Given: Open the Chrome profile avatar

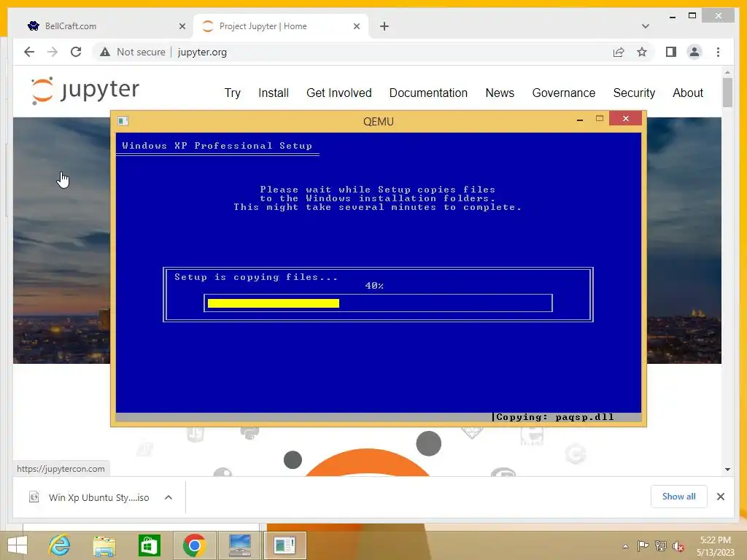Looking at the screenshot, I should (694, 52).
